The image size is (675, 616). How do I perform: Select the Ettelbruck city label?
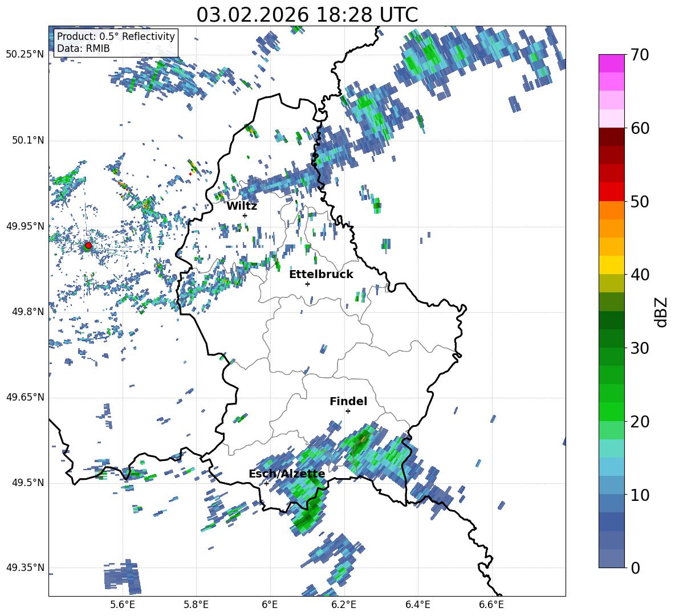(x=321, y=275)
